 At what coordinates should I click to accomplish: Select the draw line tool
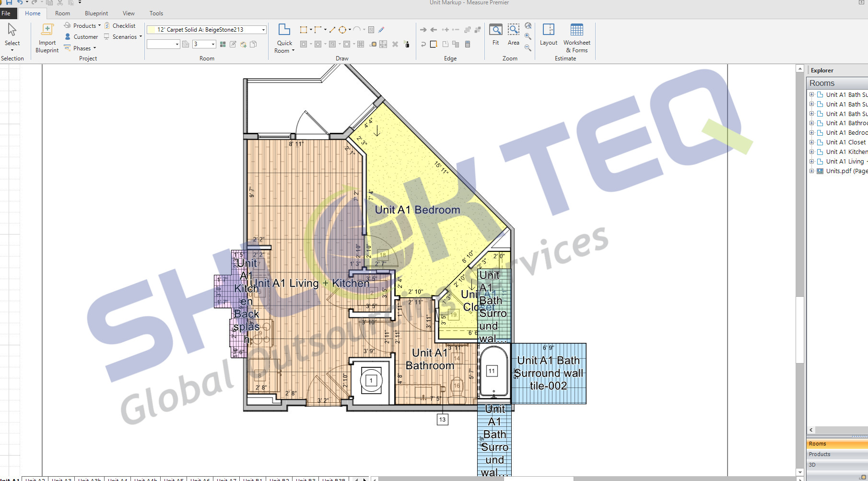332,30
